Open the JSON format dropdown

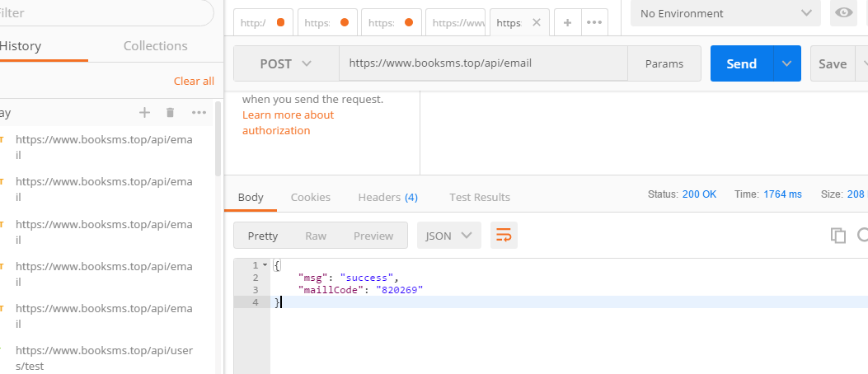pyautogui.click(x=448, y=236)
